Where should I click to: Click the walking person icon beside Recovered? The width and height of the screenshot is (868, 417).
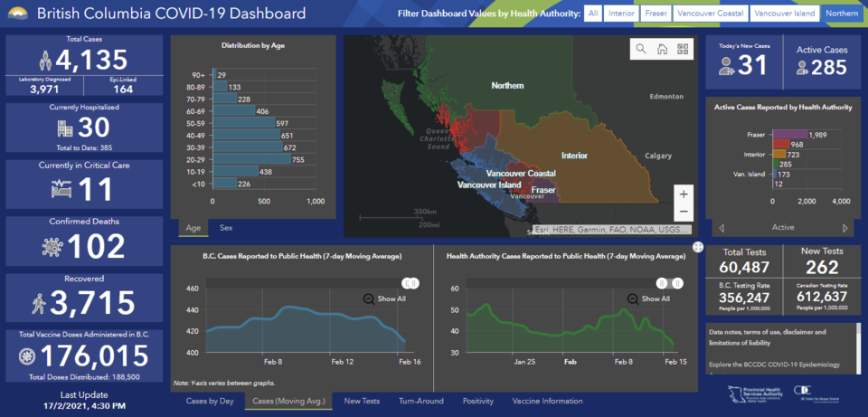click(x=39, y=303)
